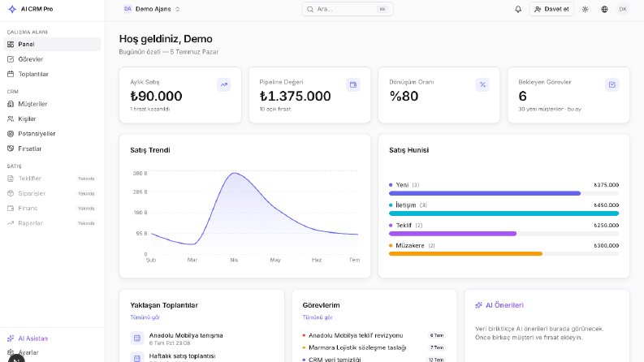Open the notifications bell
Viewport: 644px width, 362px height.
click(x=518, y=9)
